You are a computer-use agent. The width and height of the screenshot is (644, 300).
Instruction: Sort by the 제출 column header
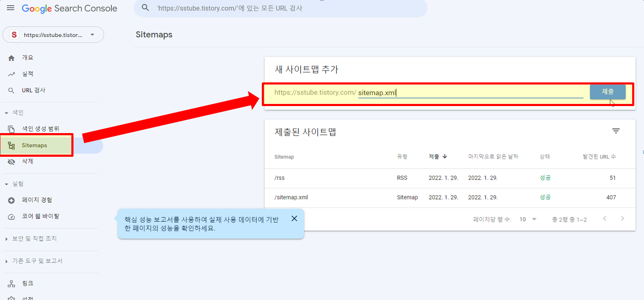434,156
